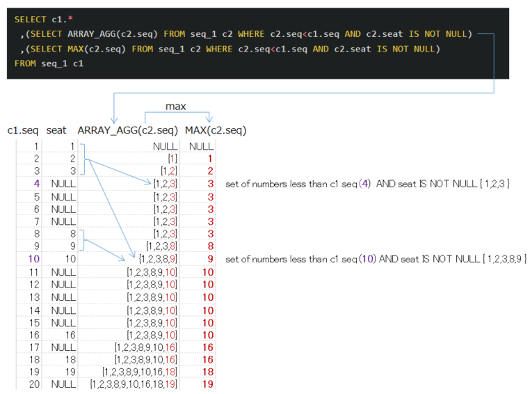Click the 'c1.seq' column header
532x394 pixels.
[x=23, y=130]
